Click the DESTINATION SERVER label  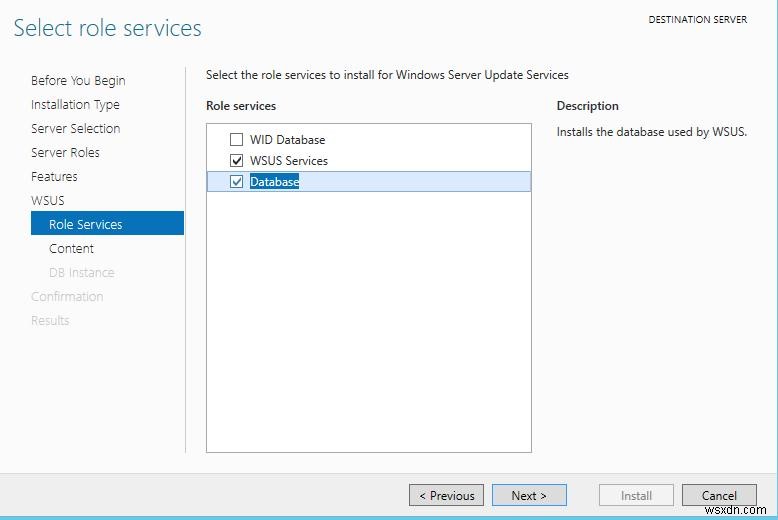click(x=698, y=19)
